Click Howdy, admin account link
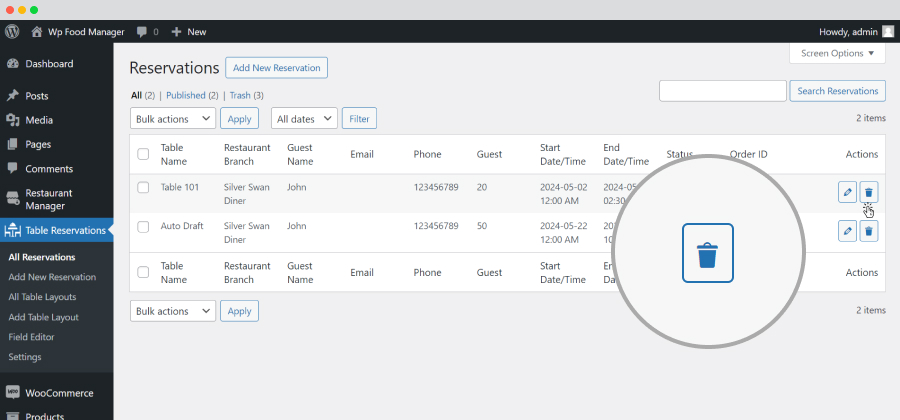Screen dimensions: 900x420 848,32
